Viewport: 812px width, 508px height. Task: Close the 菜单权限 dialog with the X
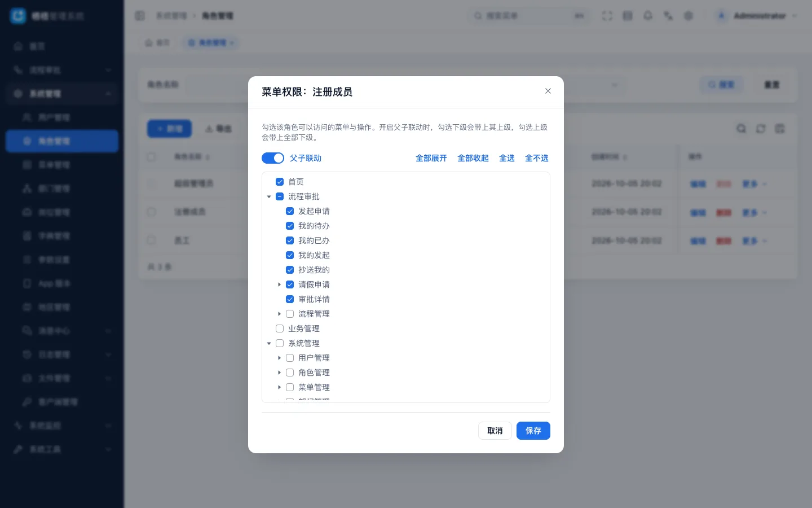pos(548,91)
